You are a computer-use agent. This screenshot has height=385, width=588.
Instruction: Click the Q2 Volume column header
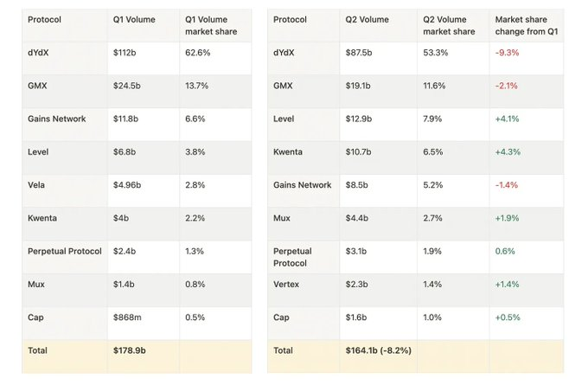point(379,25)
